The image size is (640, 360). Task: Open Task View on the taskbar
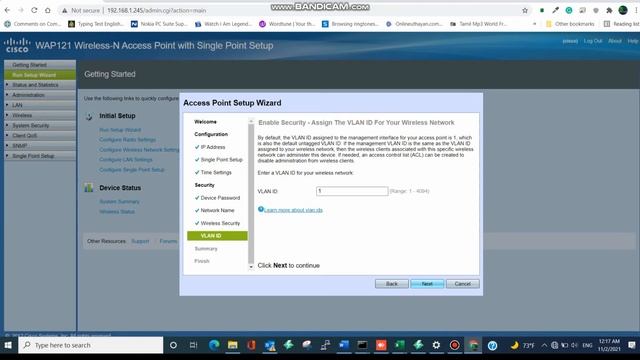click(193, 345)
